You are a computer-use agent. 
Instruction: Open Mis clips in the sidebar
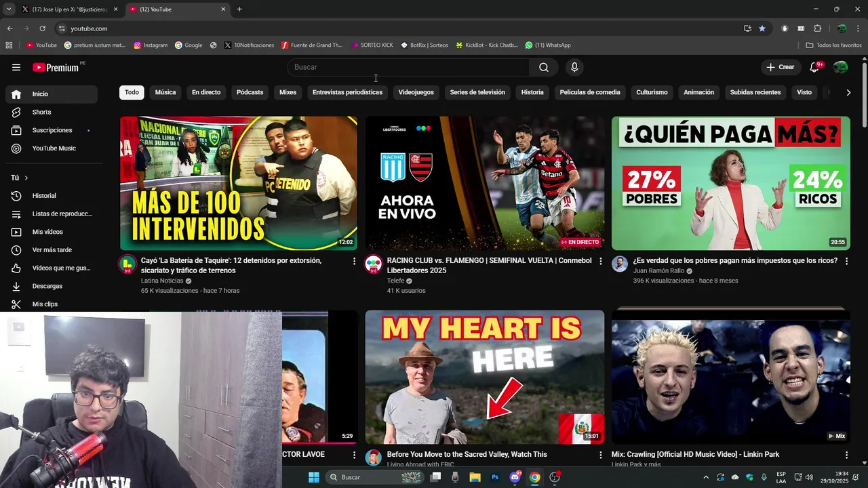[52, 304]
